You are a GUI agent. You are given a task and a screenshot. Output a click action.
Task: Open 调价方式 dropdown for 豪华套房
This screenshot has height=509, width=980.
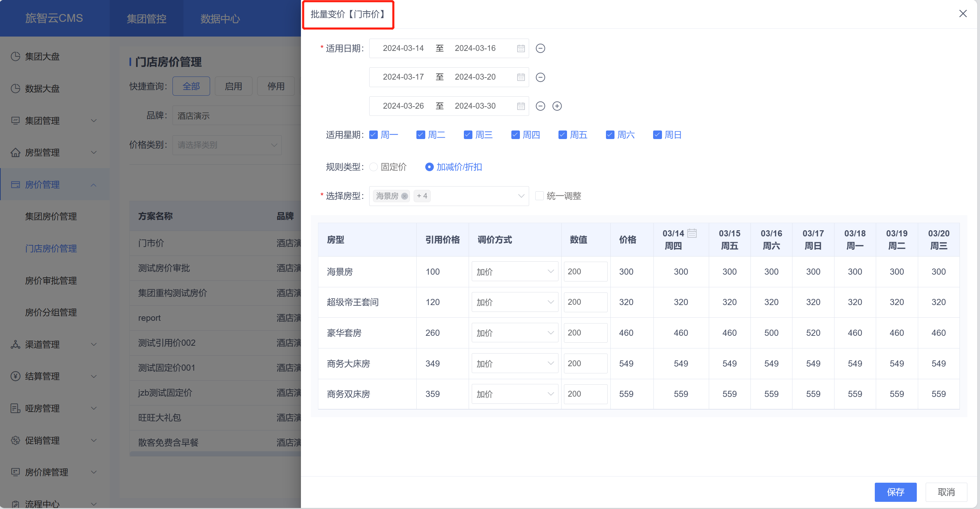coord(515,333)
